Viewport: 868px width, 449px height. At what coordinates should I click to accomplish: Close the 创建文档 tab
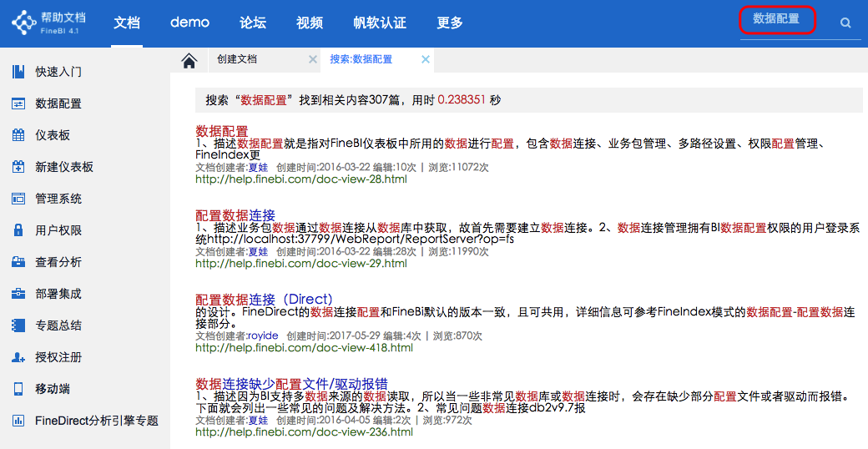(313, 59)
